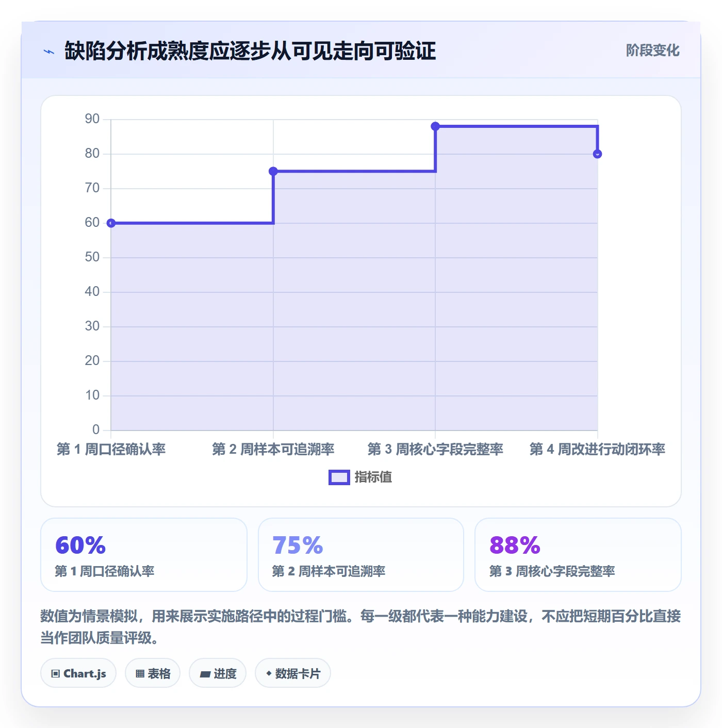Click the lightning icon beside the title
The width and height of the screenshot is (722, 728).
49,52
